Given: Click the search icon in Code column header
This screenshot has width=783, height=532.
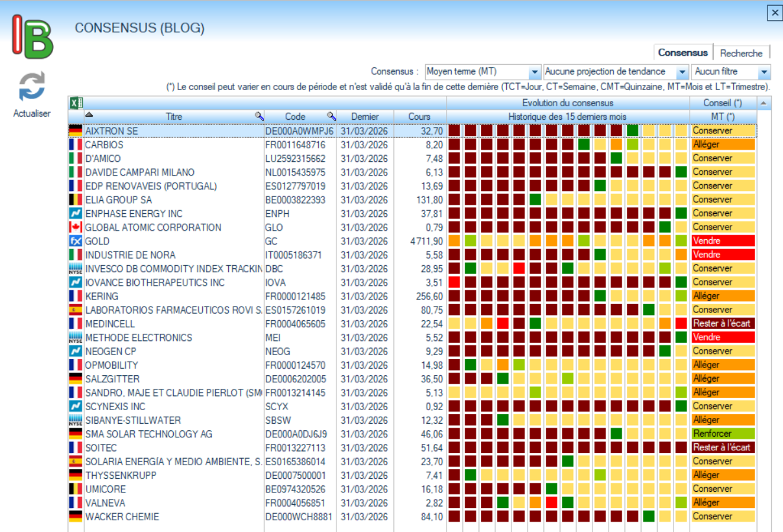Looking at the screenshot, I should [x=331, y=116].
